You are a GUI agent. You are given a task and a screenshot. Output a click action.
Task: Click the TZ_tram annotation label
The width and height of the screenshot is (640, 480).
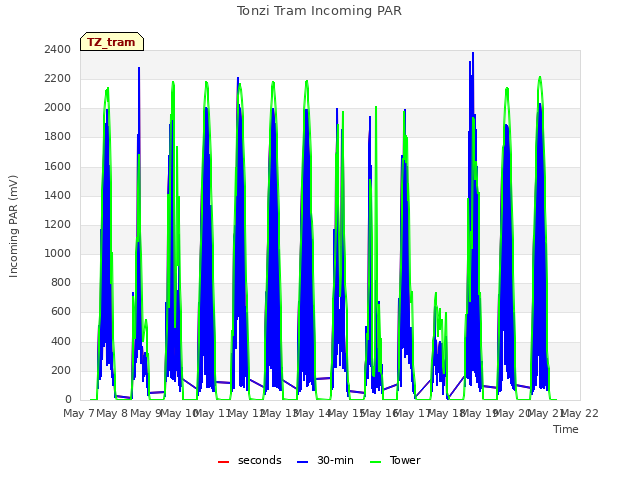tap(111, 42)
